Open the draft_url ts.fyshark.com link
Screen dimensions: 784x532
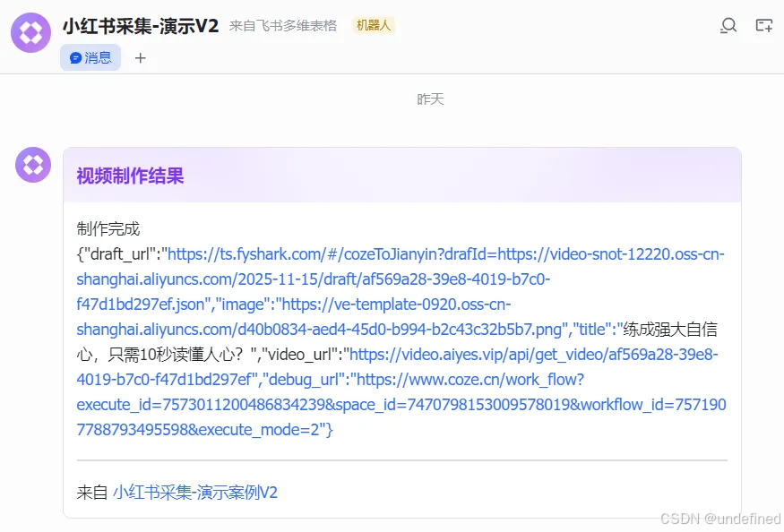[x=401, y=279]
